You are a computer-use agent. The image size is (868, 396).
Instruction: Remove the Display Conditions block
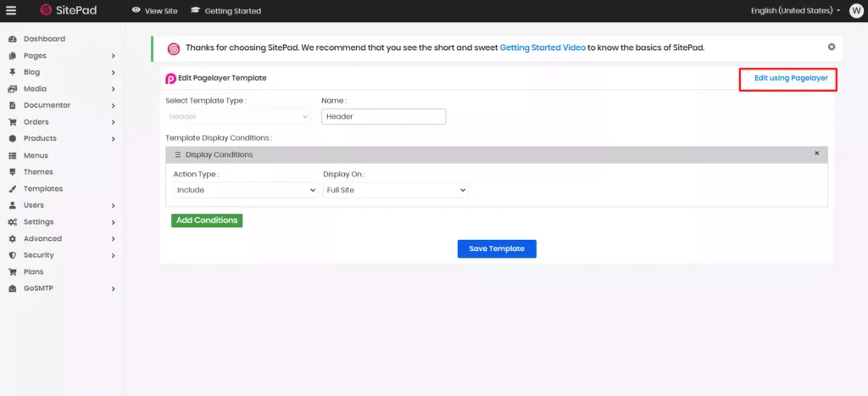coord(816,153)
